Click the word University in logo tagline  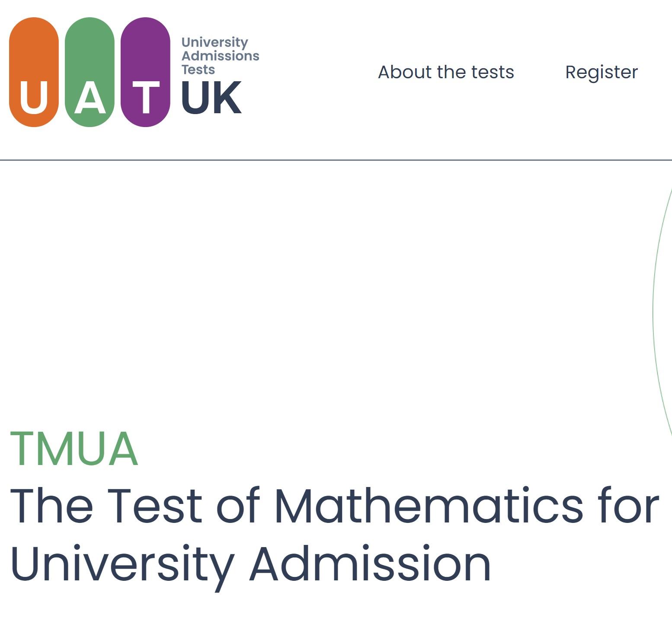[x=215, y=42]
